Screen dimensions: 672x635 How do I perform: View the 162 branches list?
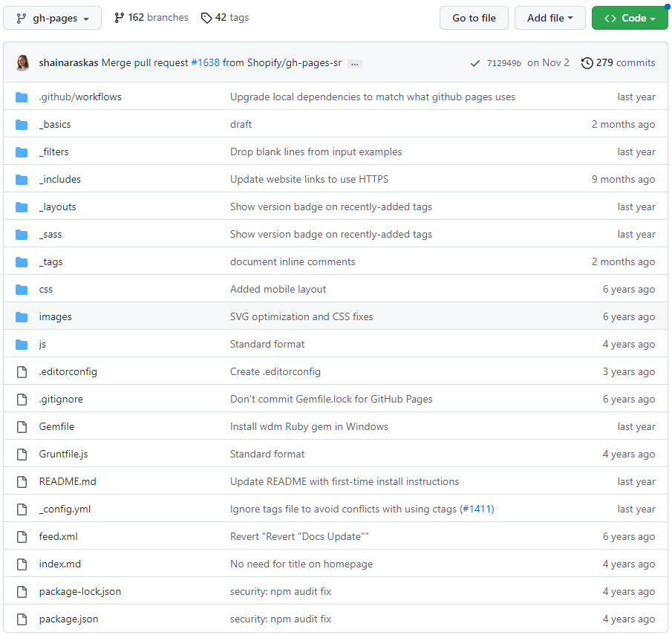click(x=157, y=17)
